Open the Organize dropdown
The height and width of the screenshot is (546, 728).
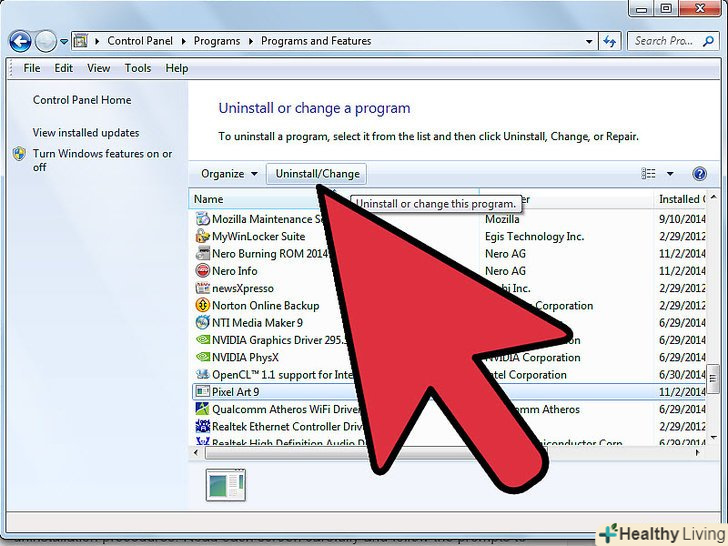[x=229, y=174]
